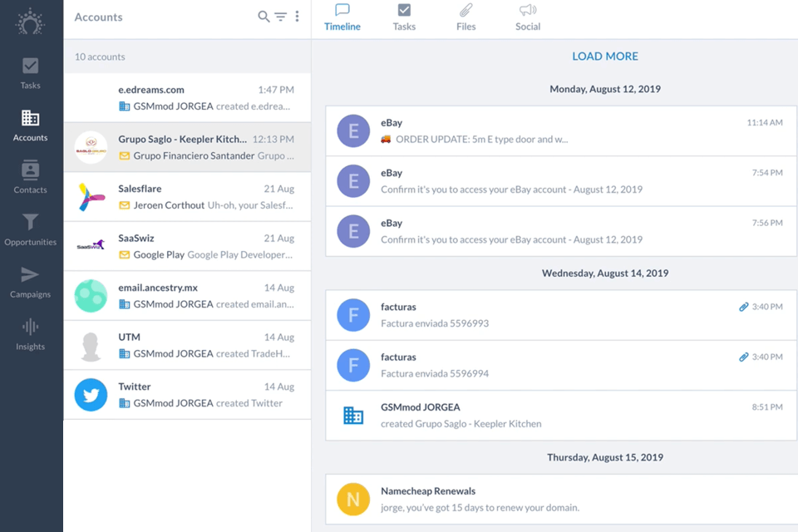Select Grupo Saglo - Keepler Kitchen account

pos(187,147)
